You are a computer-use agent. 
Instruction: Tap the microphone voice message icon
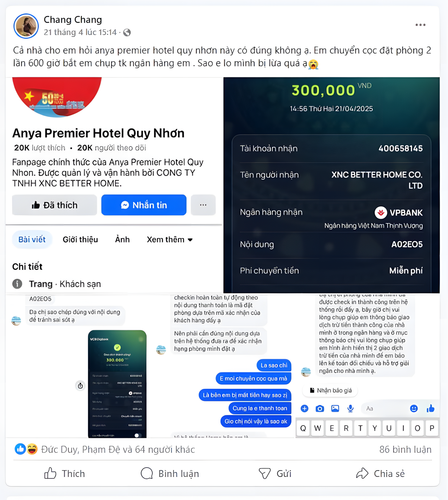(x=350, y=408)
